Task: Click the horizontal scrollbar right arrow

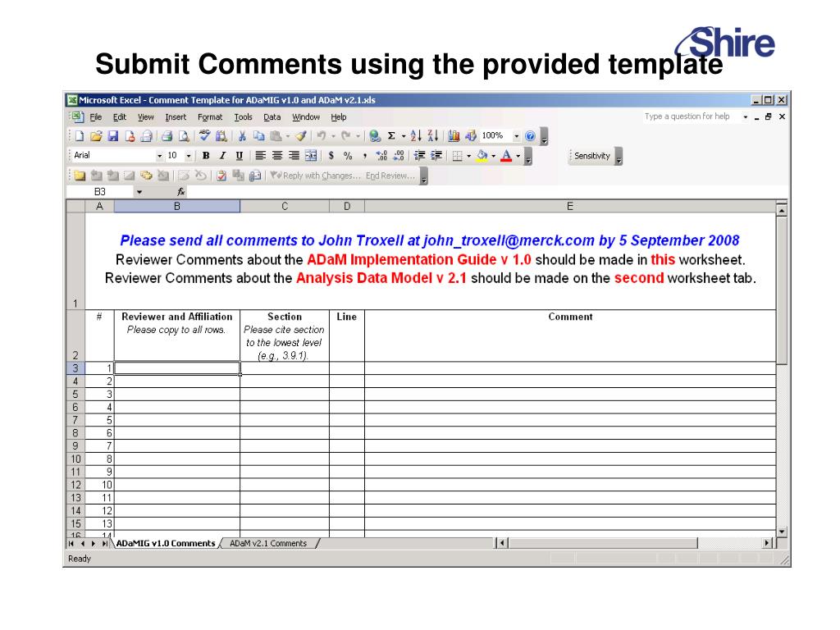Action: [x=767, y=543]
